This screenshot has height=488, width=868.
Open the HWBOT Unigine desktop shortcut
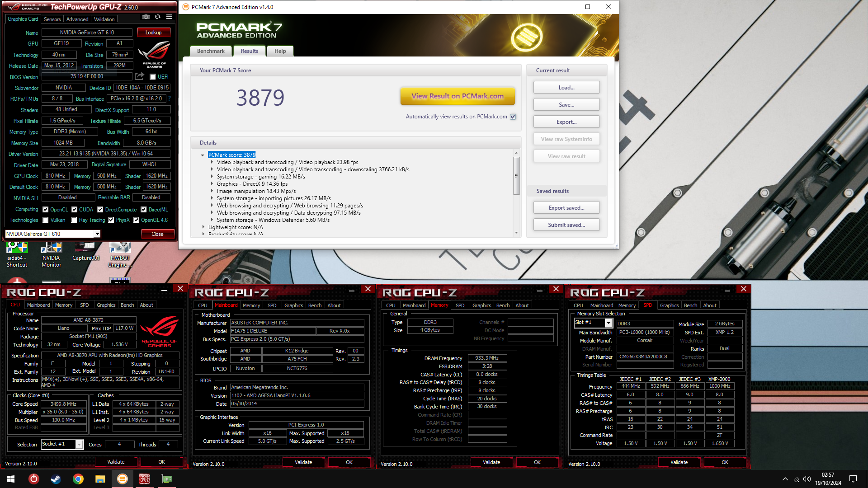120,255
